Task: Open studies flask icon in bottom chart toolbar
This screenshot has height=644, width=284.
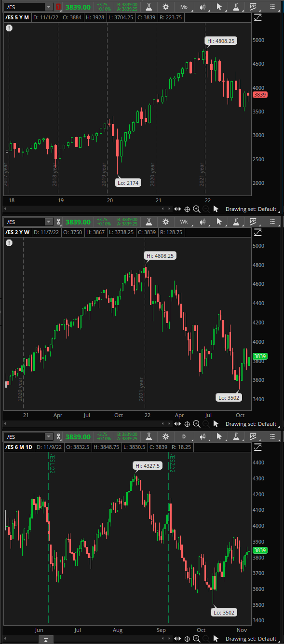Action: pyautogui.click(x=149, y=437)
